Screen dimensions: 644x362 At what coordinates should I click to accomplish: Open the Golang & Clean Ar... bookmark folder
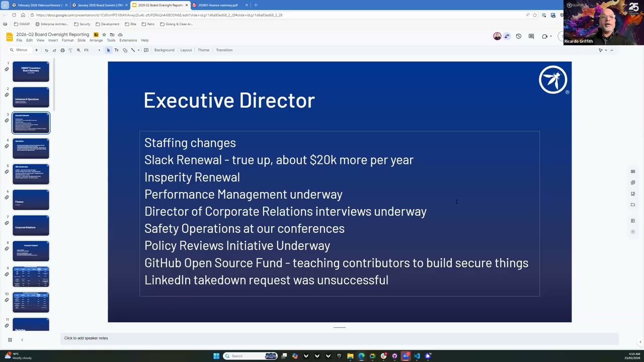176,24
